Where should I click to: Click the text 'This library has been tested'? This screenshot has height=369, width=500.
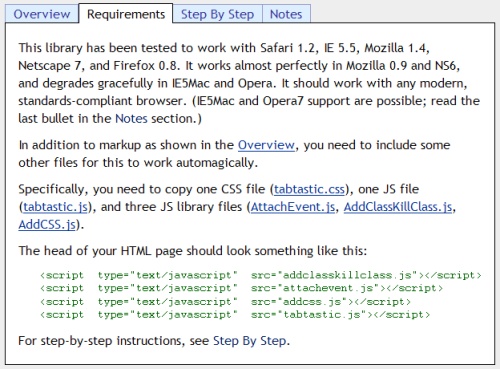(x=97, y=48)
